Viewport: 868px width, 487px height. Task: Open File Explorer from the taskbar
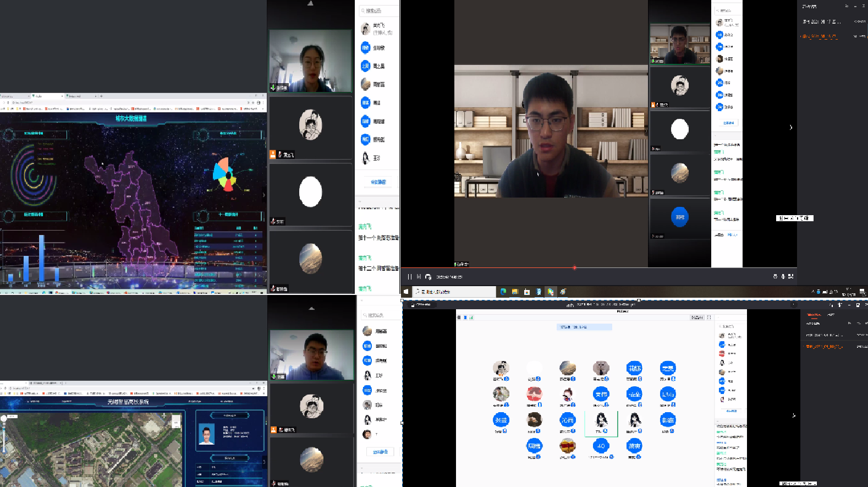pyautogui.click(x=515, y=292)
